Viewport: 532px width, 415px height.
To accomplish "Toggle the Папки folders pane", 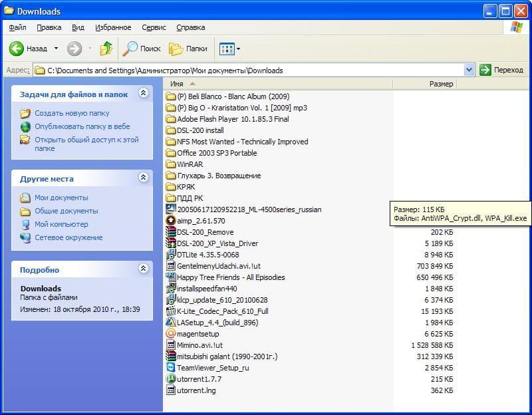I will click(x=188, y=49).
